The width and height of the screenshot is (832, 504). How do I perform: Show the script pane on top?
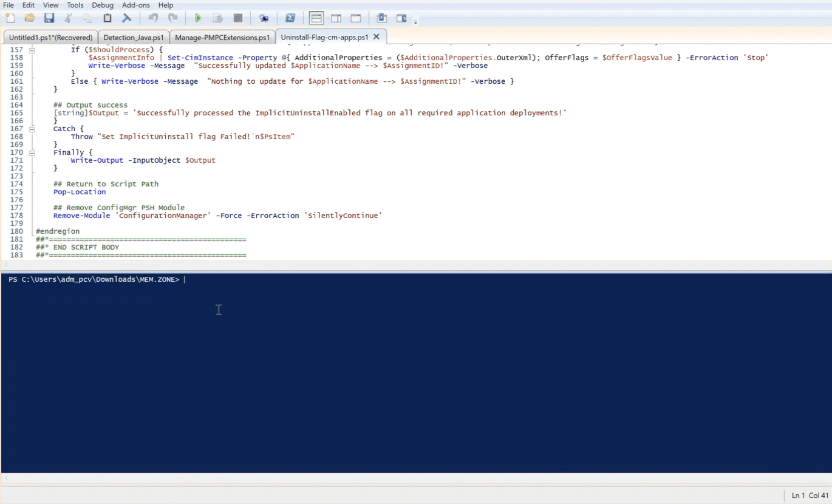(316, 18)
